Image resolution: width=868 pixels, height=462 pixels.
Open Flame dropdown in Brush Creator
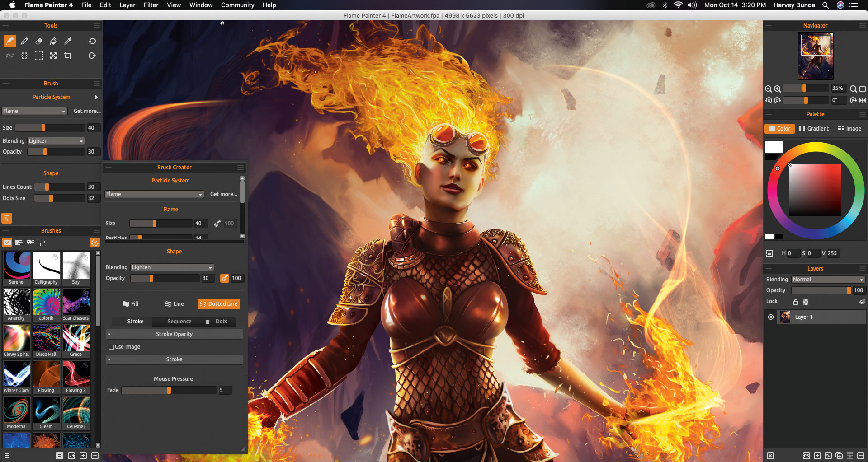pyautogui.click(x=154, y=194)
